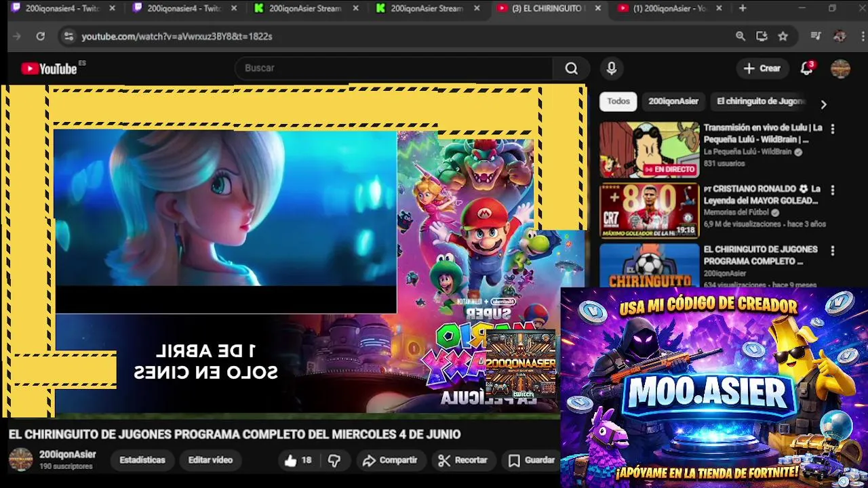Close the first 200iqonasier4 Twitch tab
Viewport: 868px width, 488px height.
point(112,8)
